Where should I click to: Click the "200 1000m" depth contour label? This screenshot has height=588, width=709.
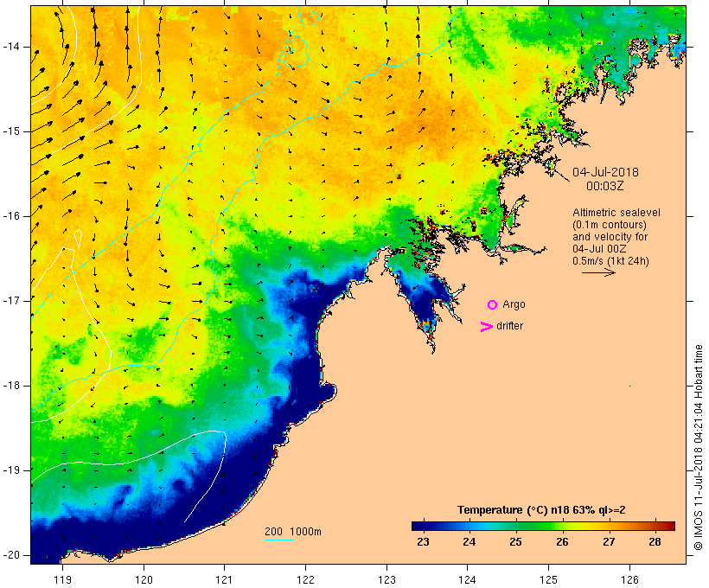pyautogui.click(x=293, y=532)
